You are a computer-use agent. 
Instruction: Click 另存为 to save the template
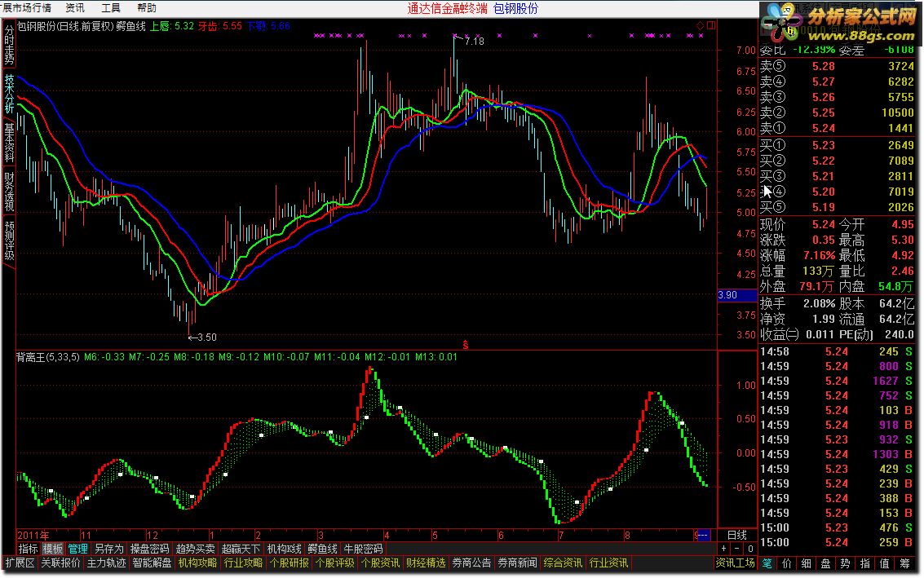click(x=109, y=549)
